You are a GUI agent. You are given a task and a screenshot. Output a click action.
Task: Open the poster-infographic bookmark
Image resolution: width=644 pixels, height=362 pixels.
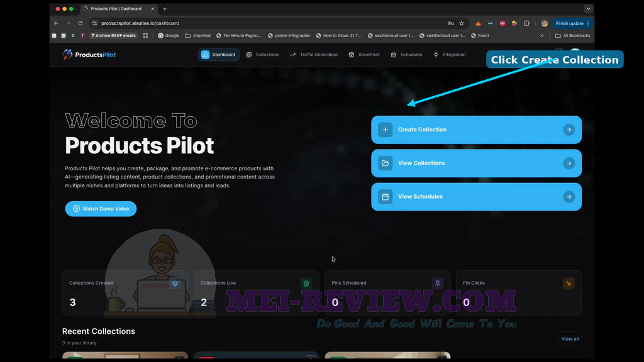[289, 36]
